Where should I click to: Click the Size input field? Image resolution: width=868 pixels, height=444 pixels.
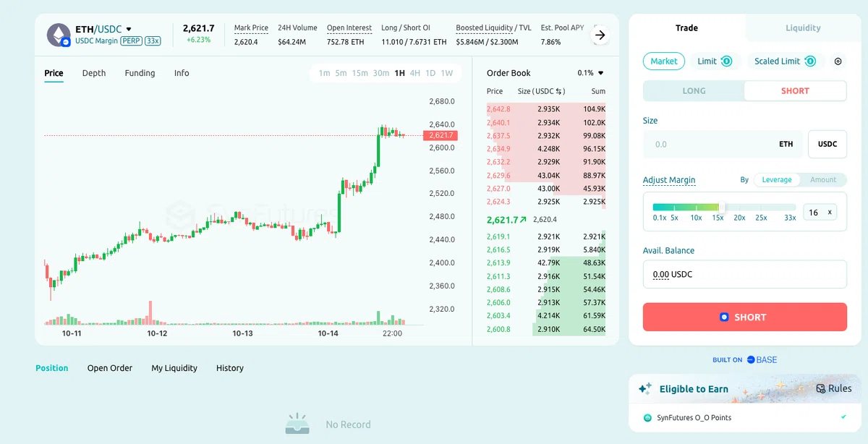point(723,144)
